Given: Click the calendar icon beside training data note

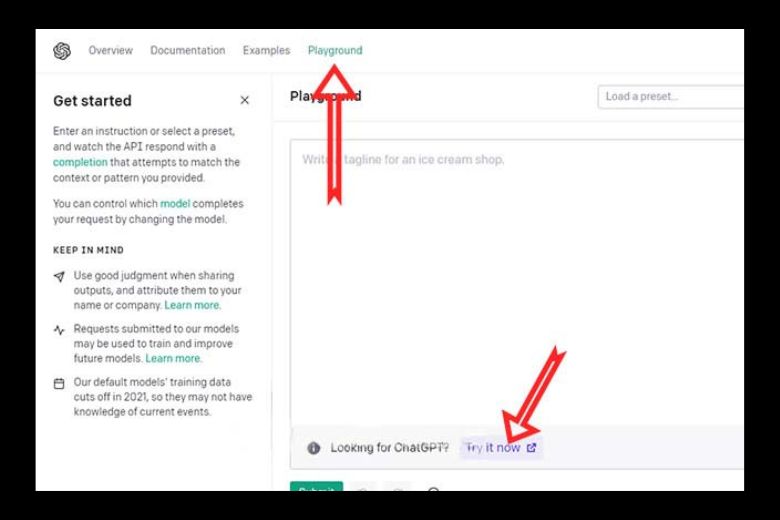Looking at the screenshot, I should click(59, 383).
